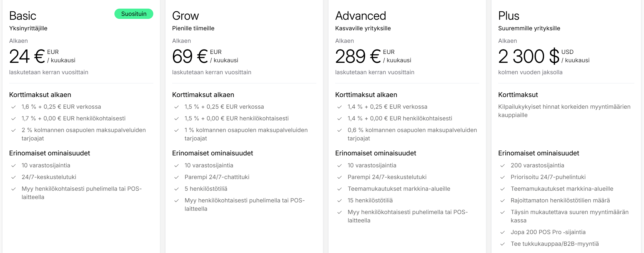Click the 2 300 $ Plus price
Viewport: 644px width, 253px height.
pos(528,56)
